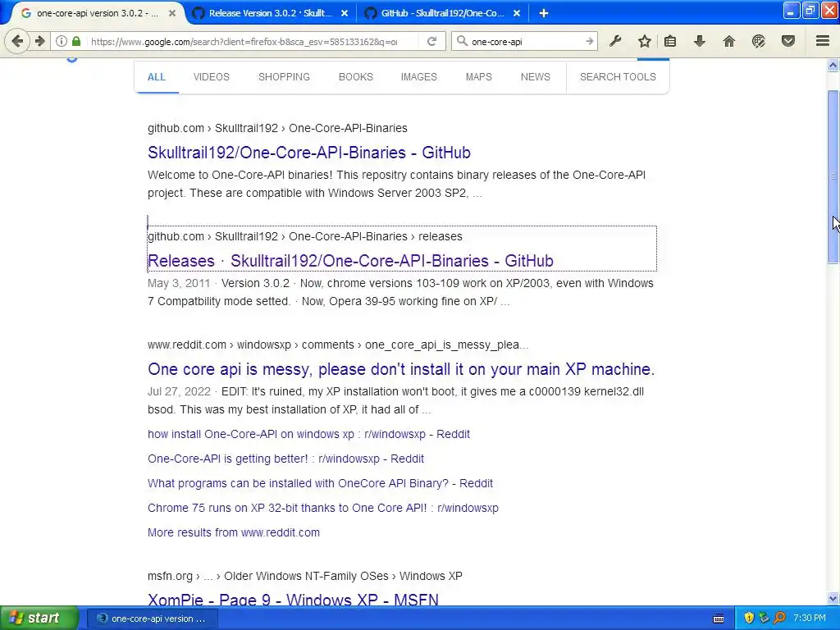Select the one-core-api version 3.0.2 tab
The height and width of the screenshot is (630, 840).
coord(97,13)
